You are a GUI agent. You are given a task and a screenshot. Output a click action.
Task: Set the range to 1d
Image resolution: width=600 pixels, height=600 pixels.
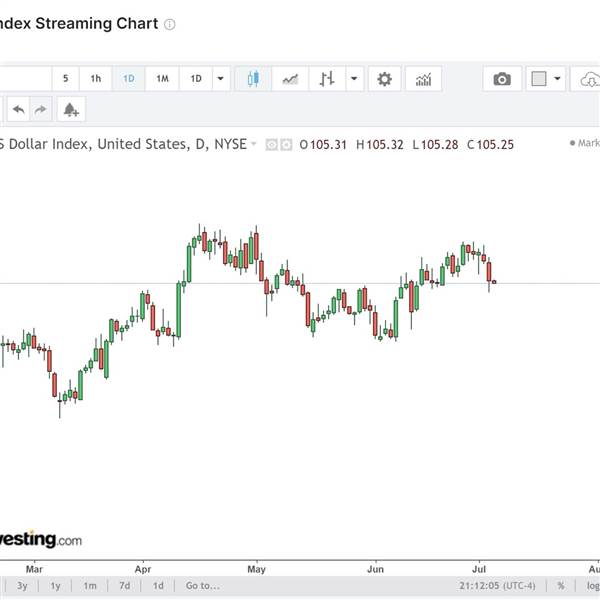158,586
